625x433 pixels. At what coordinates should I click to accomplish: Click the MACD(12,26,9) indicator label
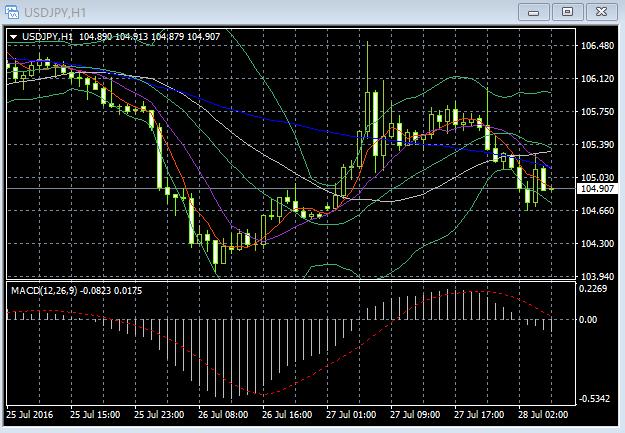point(44,291)
